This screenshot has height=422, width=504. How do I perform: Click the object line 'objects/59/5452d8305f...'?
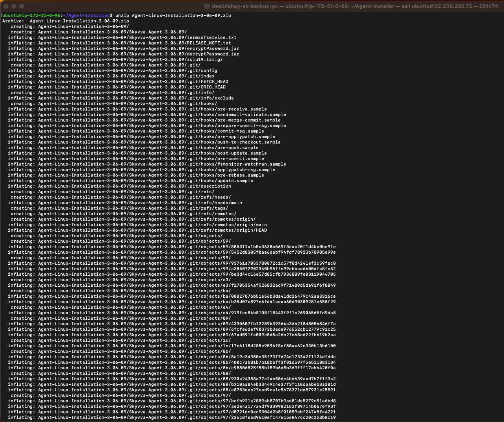coord(172,252)
